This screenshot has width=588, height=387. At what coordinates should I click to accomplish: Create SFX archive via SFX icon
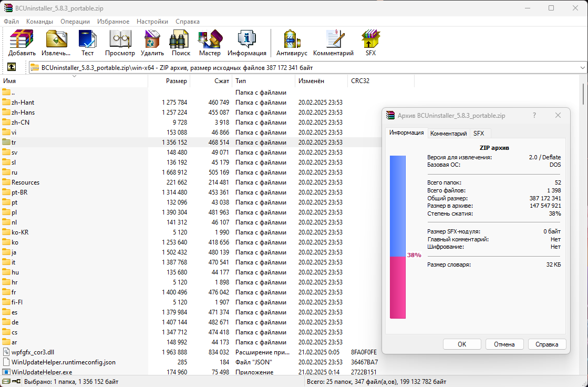(x=370, y=43)
